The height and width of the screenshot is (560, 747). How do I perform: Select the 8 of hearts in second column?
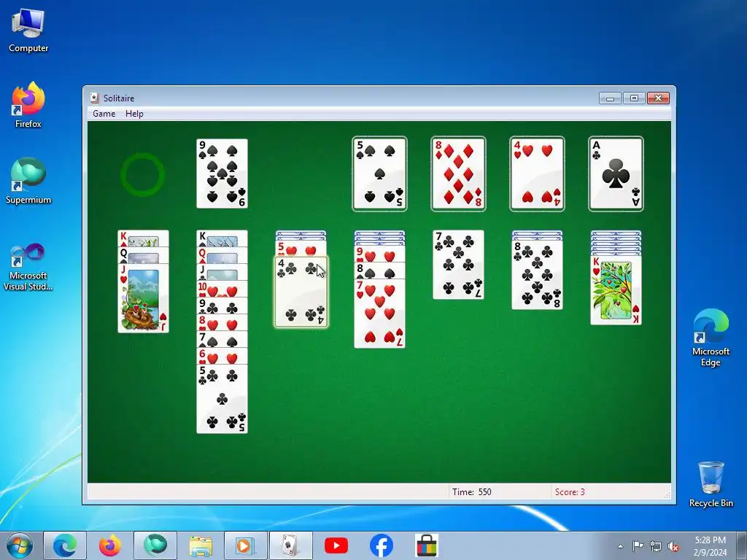[222, 322]
